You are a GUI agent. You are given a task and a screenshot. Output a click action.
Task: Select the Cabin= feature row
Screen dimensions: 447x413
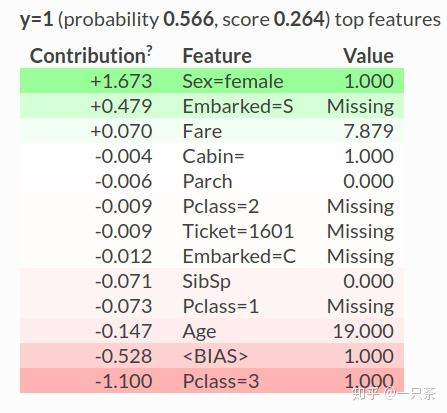[212, 156]
